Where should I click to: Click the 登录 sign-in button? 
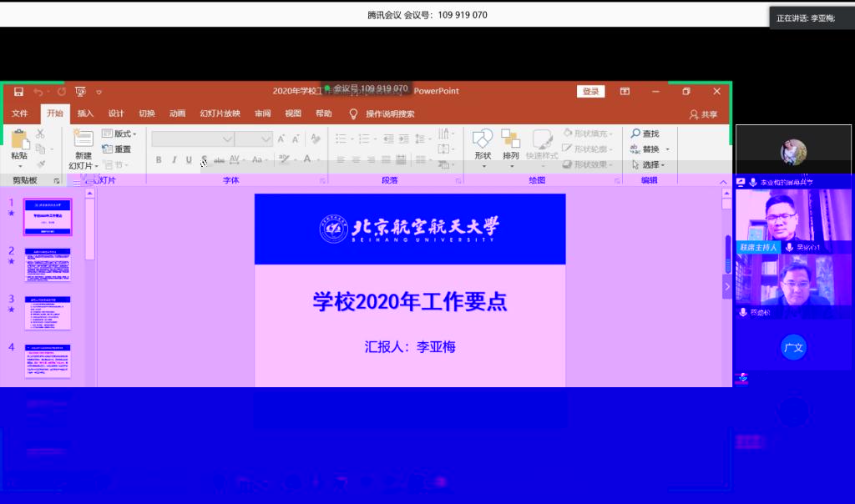(591, 91)
